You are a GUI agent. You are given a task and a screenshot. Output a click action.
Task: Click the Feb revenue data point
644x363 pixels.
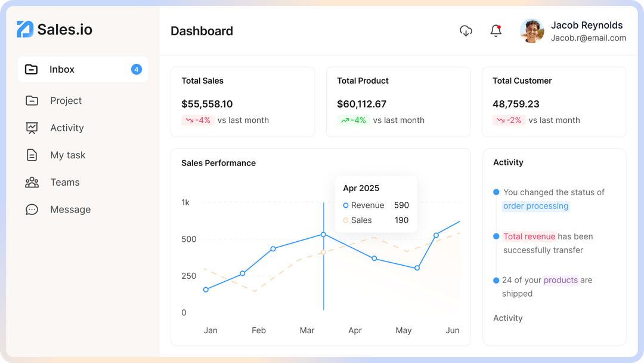point(243,273)
